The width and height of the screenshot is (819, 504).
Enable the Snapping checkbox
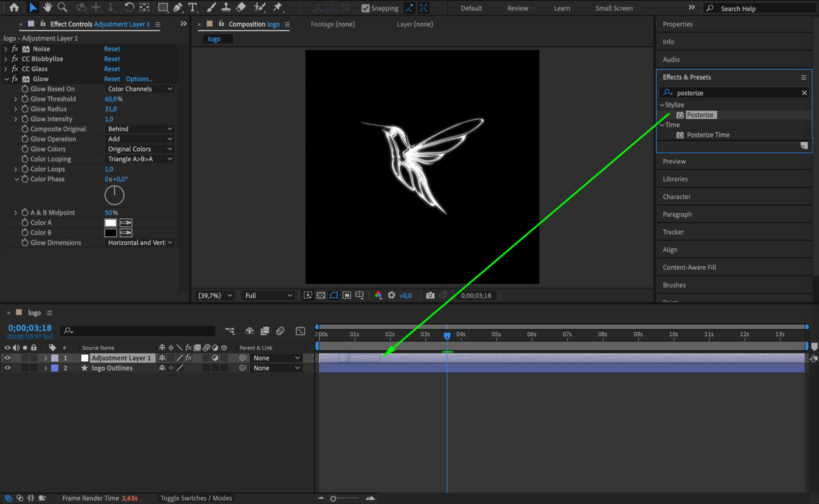pos(365,8)
